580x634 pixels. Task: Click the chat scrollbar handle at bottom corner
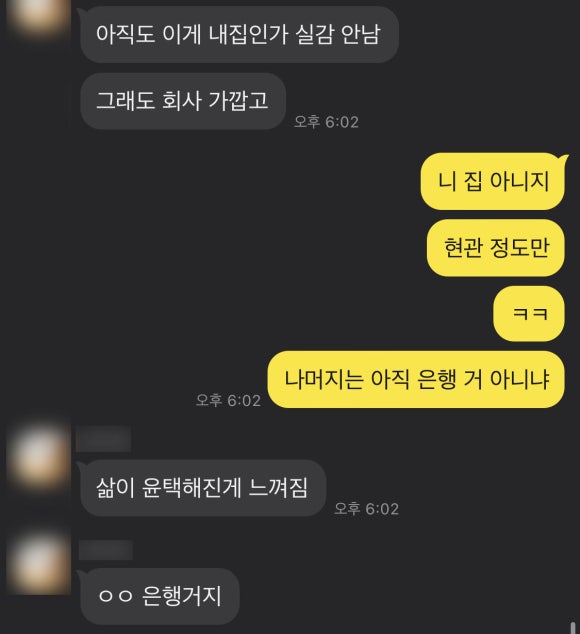coord(573,628)
